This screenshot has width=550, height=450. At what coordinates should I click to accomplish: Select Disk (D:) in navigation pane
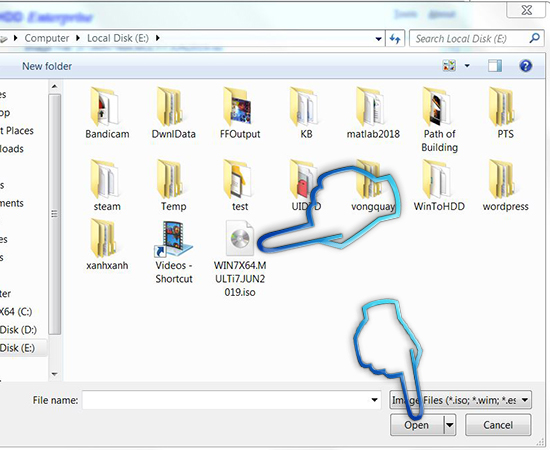(x=18, y=330)
